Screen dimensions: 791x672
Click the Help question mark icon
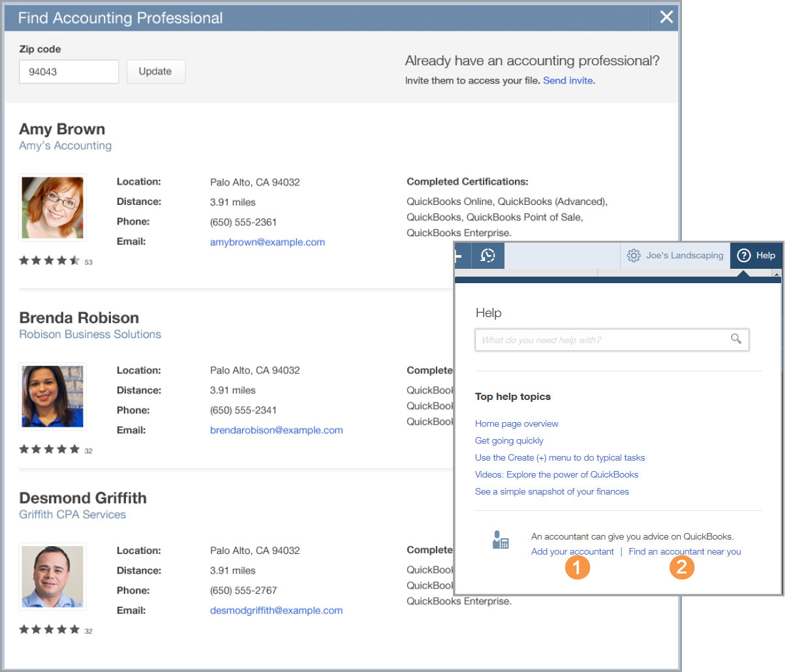[744, 256]
